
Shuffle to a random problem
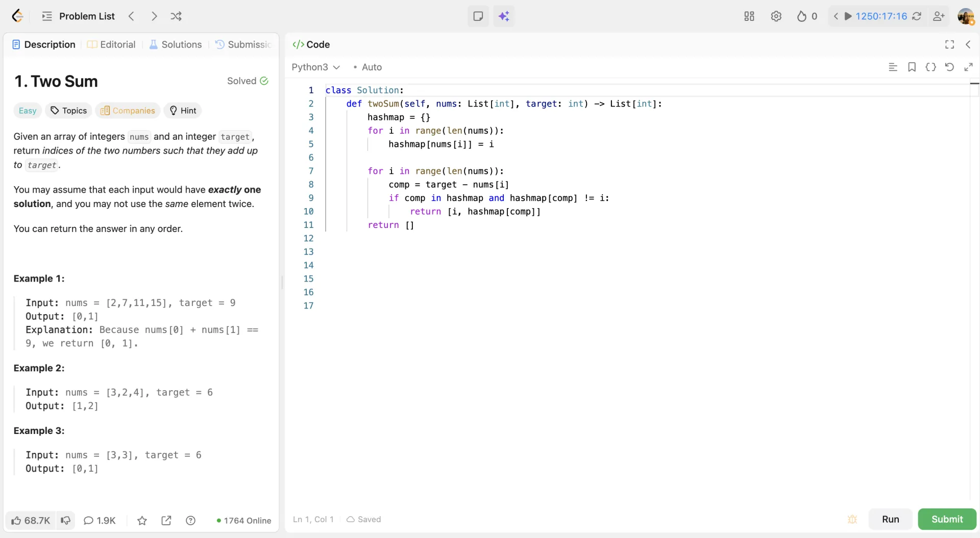[176, 16]
